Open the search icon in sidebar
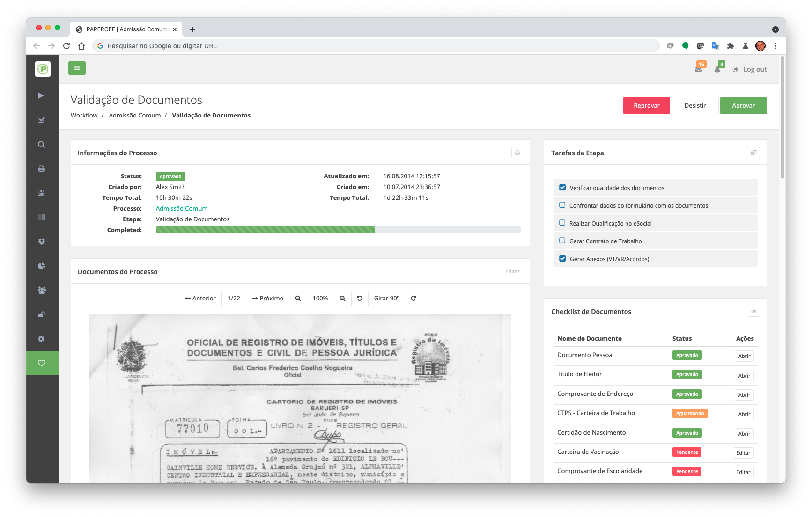 tap(42, 145)
